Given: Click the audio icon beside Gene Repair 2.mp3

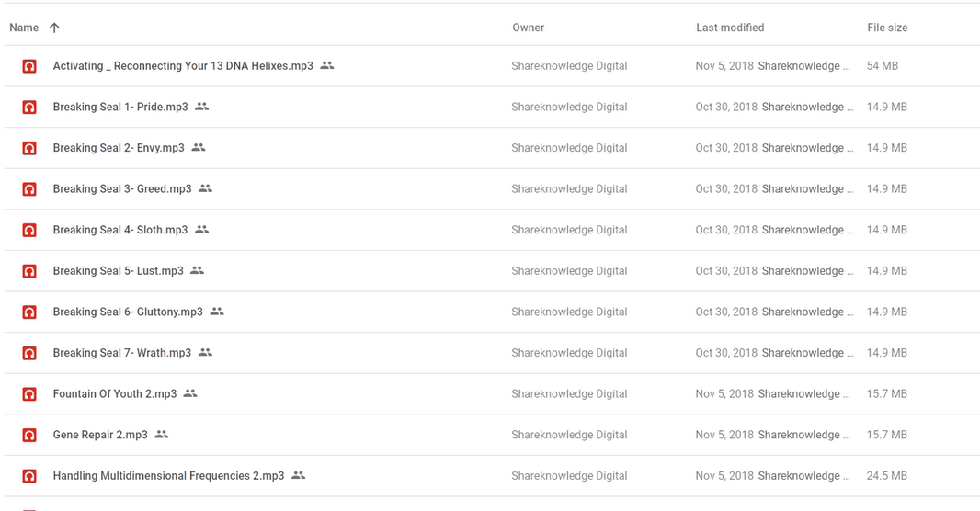Looking at the screenshot, I should coord(29,436).
